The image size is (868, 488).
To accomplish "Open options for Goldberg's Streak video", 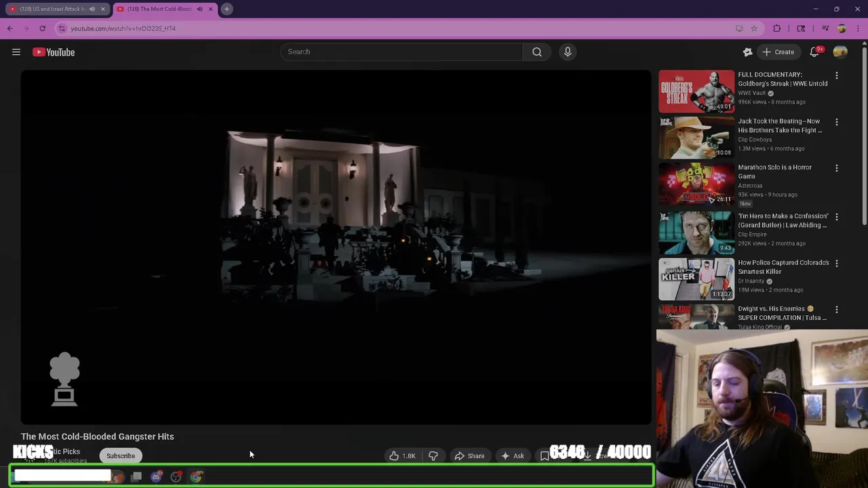I will click(837, 76).
